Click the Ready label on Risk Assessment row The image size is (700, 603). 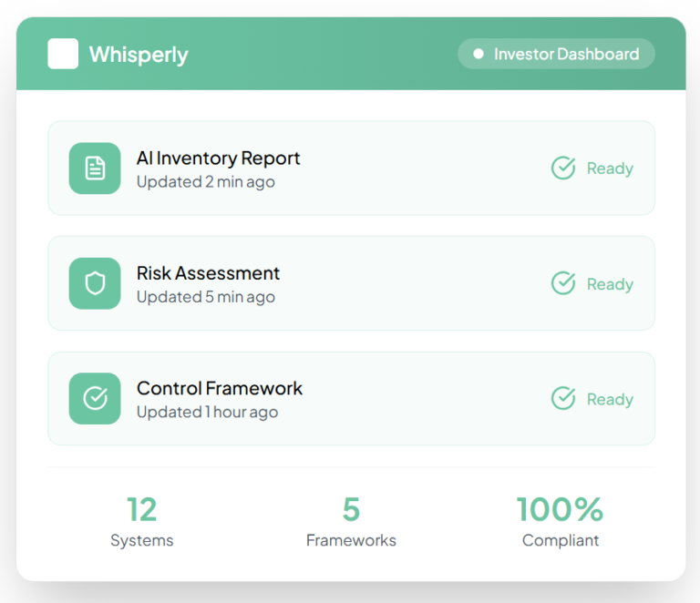[610, 284]
